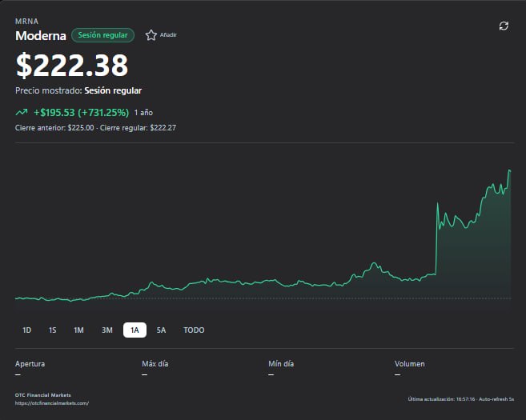The image size is (526, 420).
Task: Click the Cierre regular $222.27 text
Action: 138,128
